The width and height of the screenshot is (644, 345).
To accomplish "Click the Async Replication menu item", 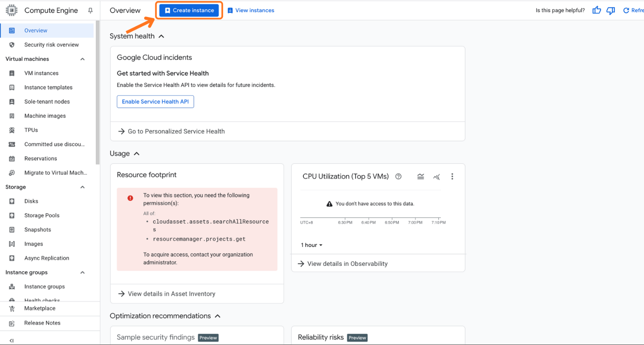I will point(47,258).
